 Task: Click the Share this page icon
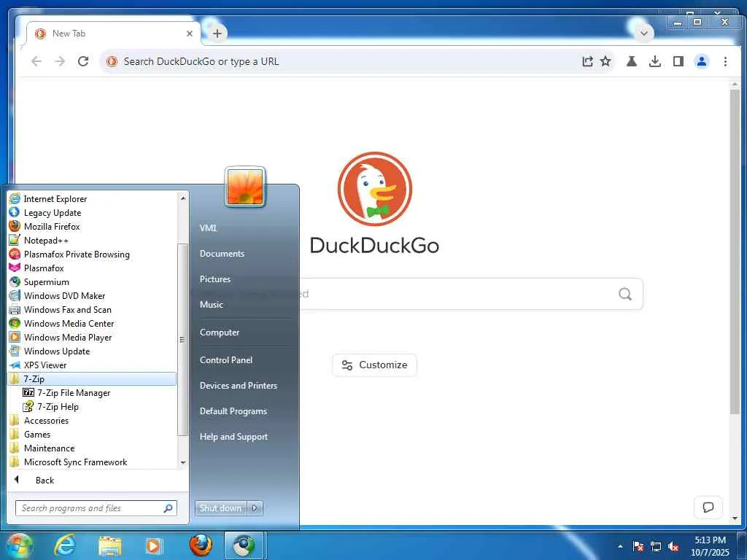tap(587, 61)
